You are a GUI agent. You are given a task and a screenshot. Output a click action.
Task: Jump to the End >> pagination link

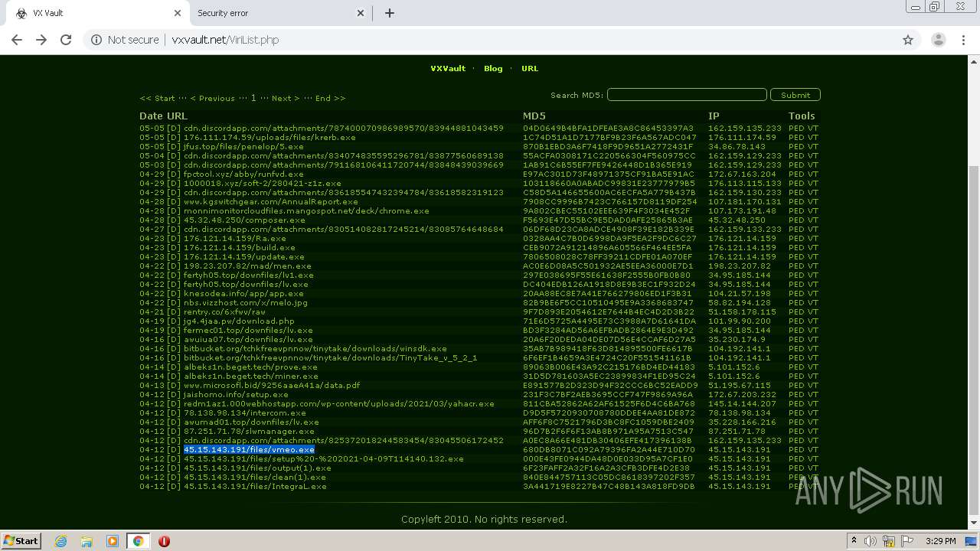(330, 98)
